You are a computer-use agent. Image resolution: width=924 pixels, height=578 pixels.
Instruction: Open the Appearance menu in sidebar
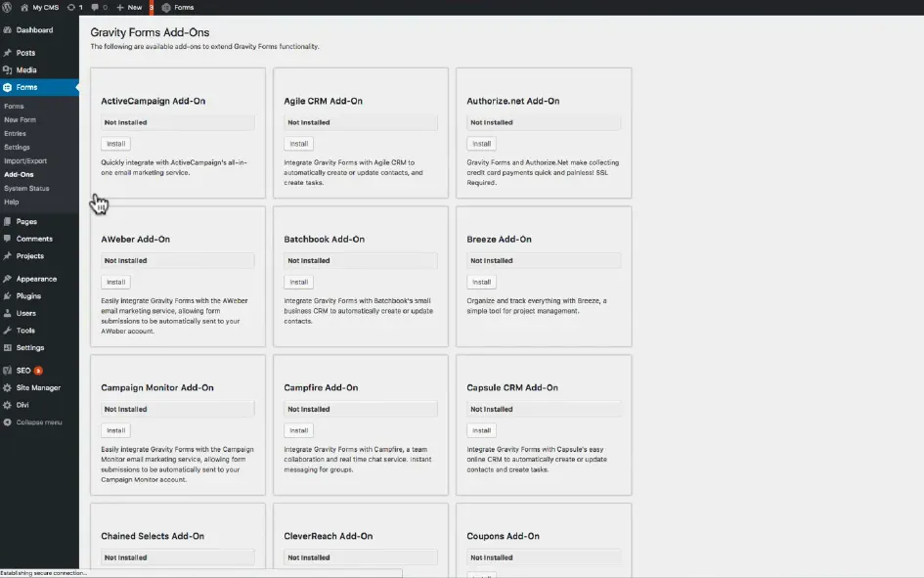[35, 279]
